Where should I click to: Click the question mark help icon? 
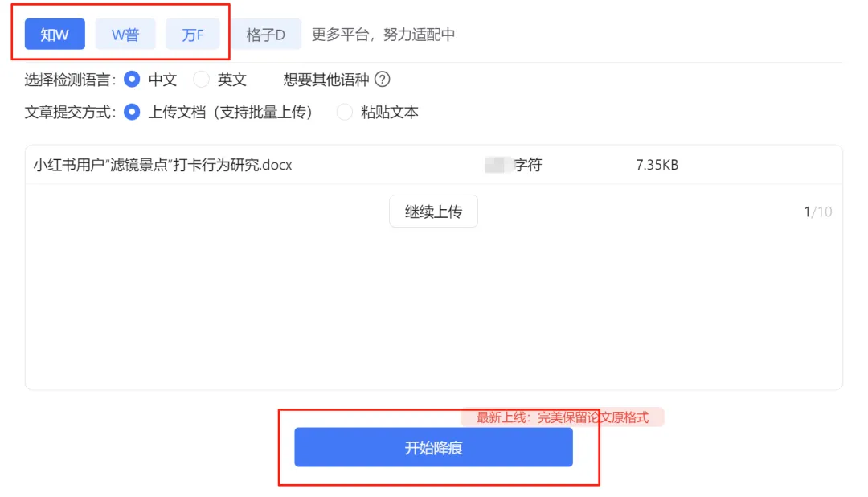(382, 80)
